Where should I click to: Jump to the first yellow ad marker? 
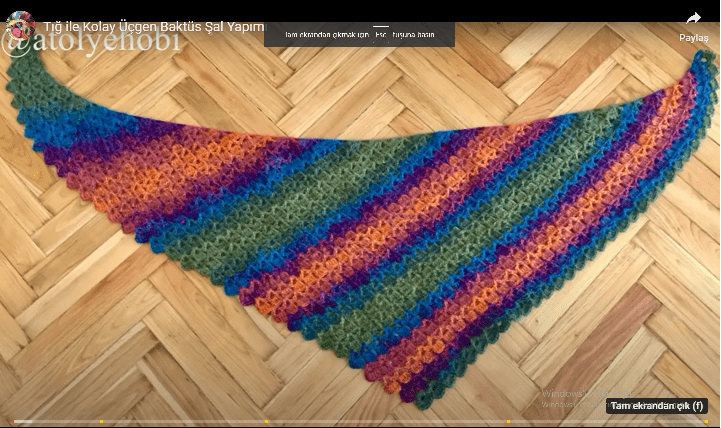click(x=101, y=421)
